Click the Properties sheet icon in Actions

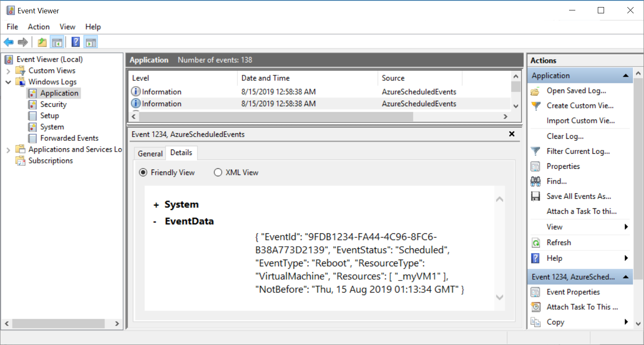536,166
